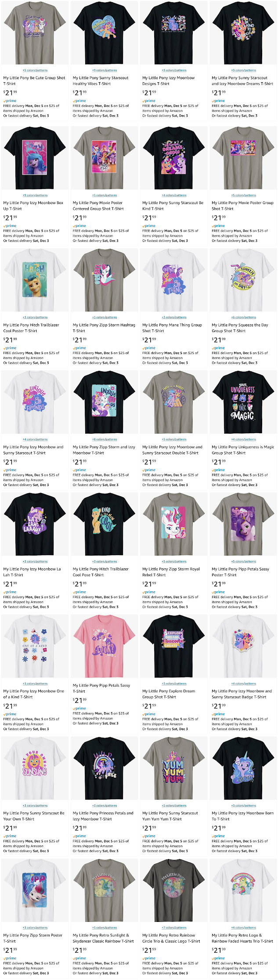Click the Be Your Own Sunshine shirt image
The image size is (278, 980).
pos(35,768)
